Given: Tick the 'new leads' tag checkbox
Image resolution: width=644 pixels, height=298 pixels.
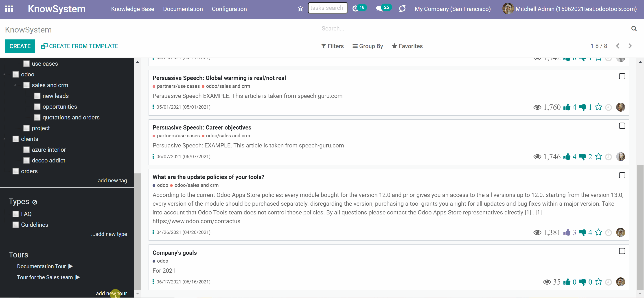Looking at the screenshot, I should click(37, 96).
